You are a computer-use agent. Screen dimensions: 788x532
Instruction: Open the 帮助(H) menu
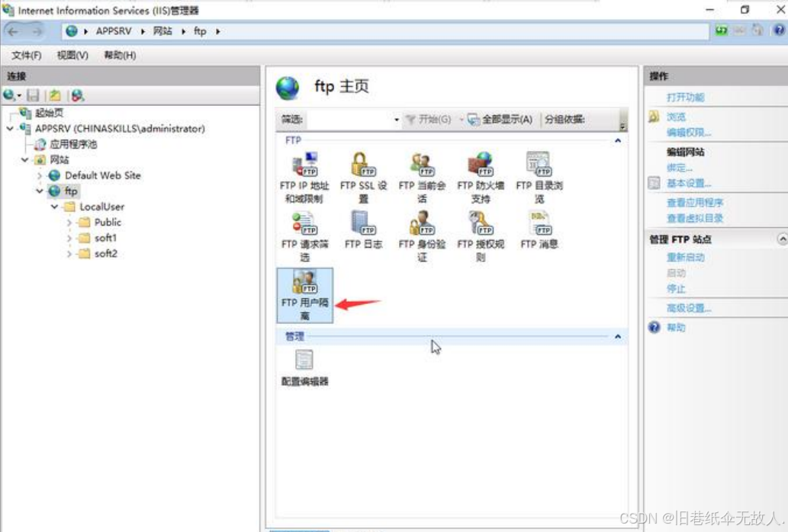(120, 55)
